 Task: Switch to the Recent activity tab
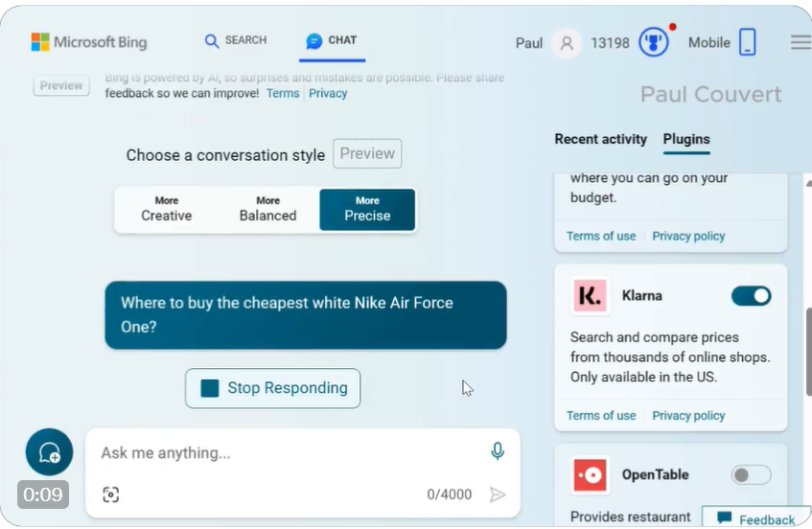[x=600, y=139]
